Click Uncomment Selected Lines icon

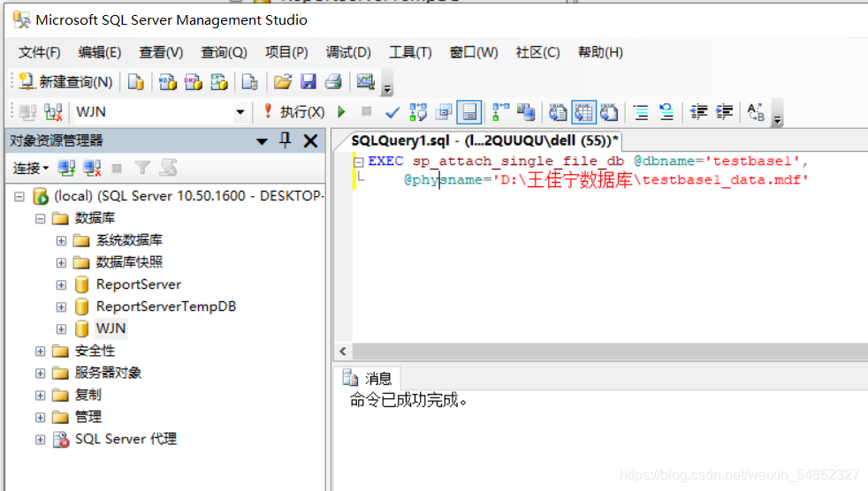[666, 112]
